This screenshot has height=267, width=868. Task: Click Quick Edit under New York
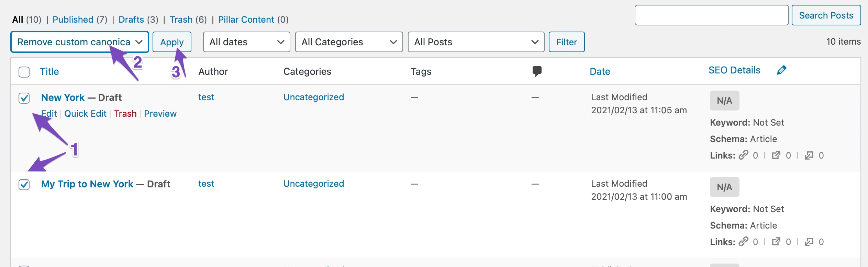(x=85, y=114)
